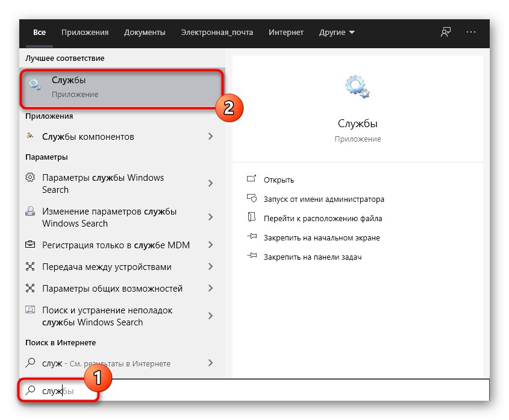This screenshot has width=509, height=420.
Task: Click icon of Поиск и устранение неполадок
Action: click(x=30, y=310)
